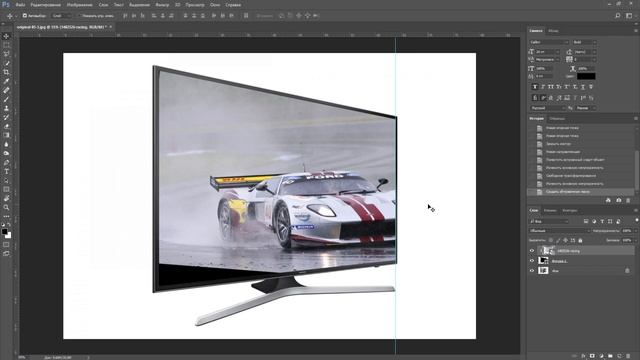
Task: Select the Zoom tool
Action: click(6, 207)
